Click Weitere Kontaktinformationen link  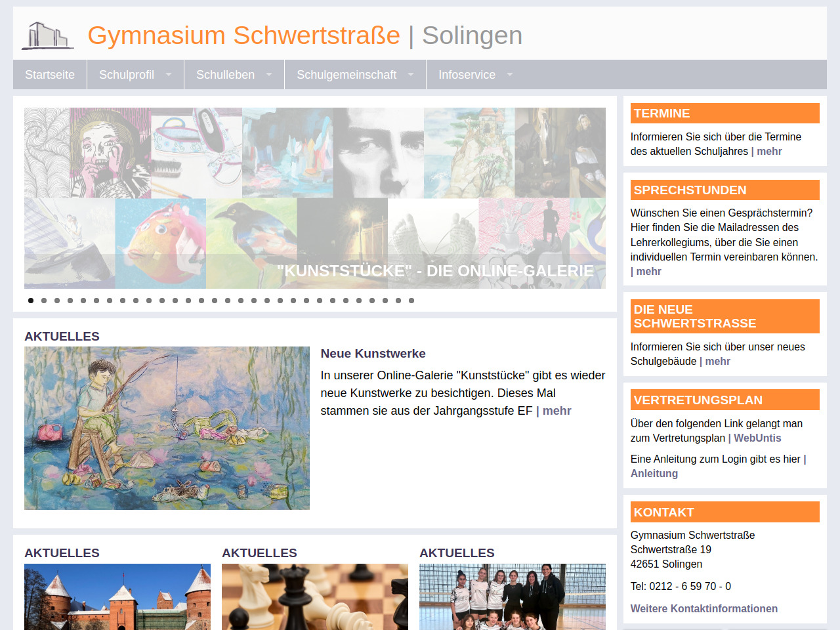coord(703,609)
